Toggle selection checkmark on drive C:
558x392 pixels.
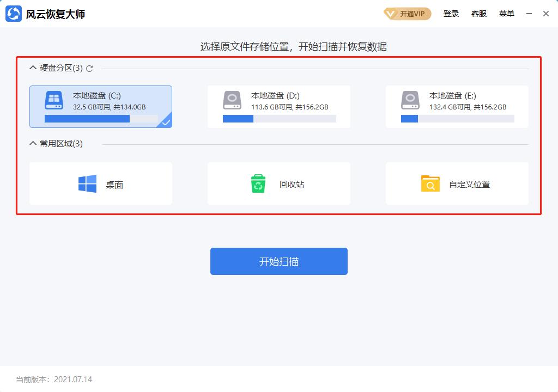tap(165, 123)
